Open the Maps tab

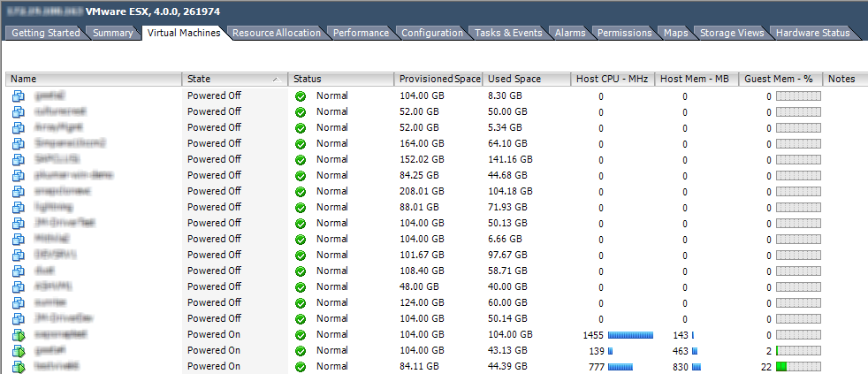(676, 33)
